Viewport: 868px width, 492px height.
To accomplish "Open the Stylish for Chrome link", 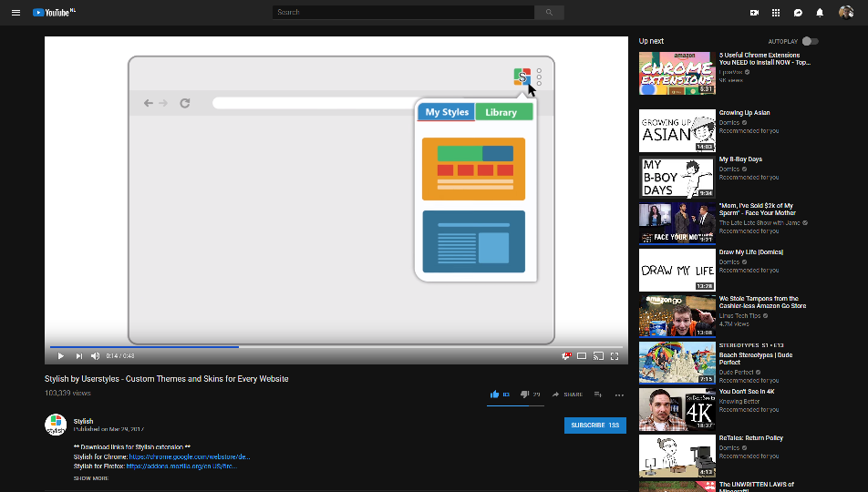I will click(190, 456).
